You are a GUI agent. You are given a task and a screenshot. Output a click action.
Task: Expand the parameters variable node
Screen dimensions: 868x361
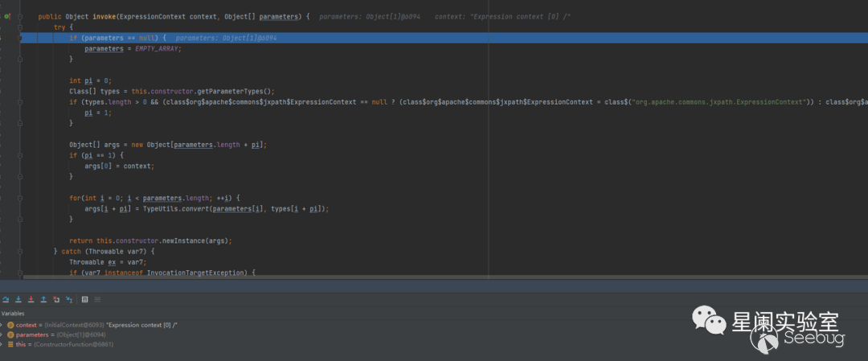pos(2,334)
